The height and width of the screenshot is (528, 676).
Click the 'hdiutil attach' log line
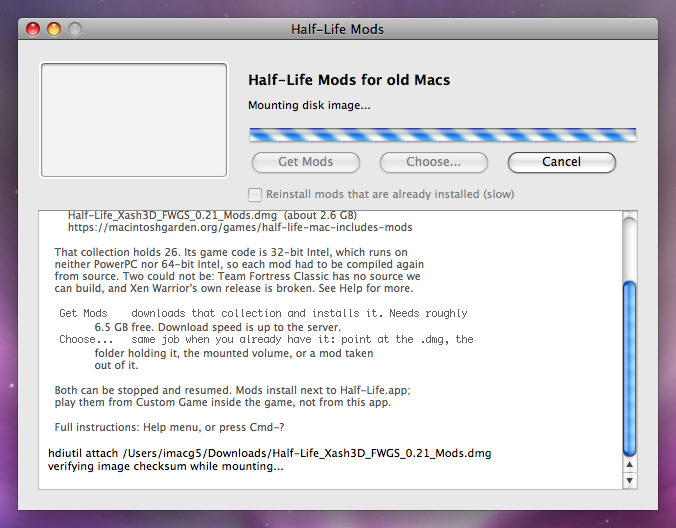(269, 453)
